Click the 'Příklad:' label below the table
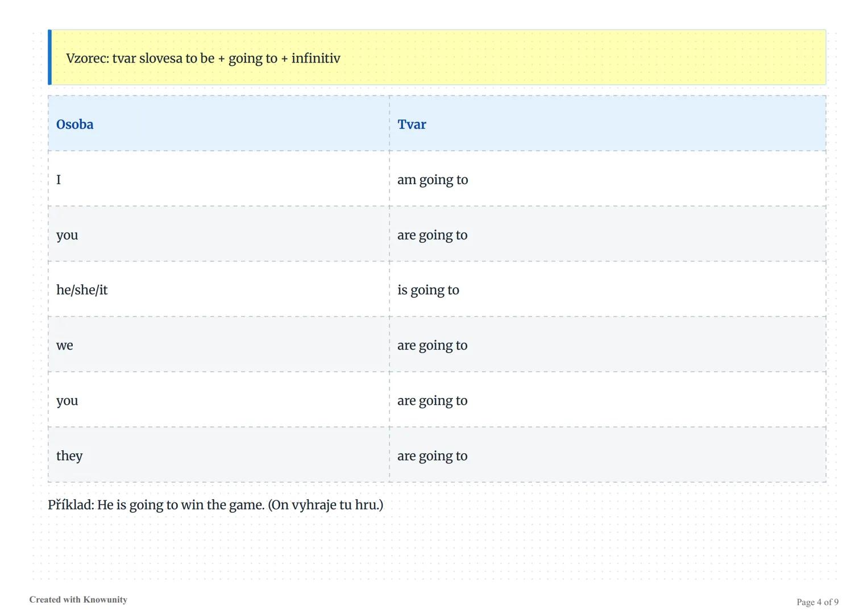The height and width of the screenshot is (614, 868). pyautogui.click(x=71, y=505)
